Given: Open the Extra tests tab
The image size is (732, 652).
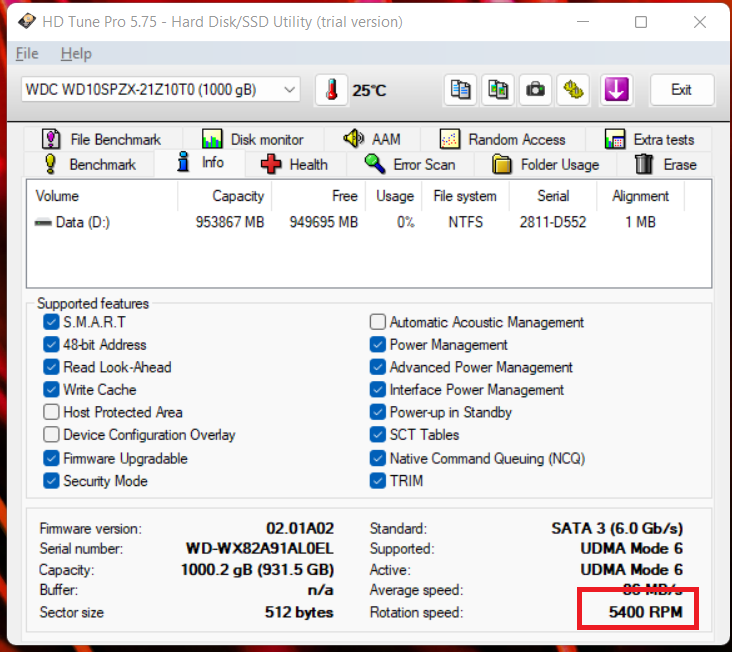Looking at the screenshot, I should click(649, 139).
